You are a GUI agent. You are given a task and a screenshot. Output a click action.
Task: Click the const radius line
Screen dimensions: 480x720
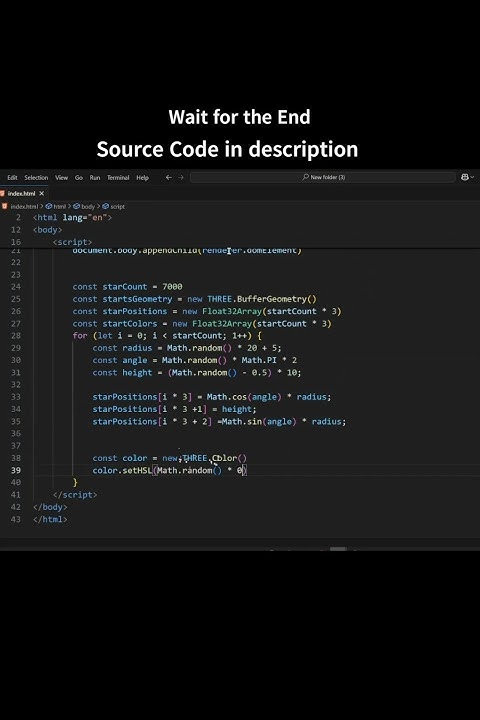pyautogui.click(x=186, y=348)
